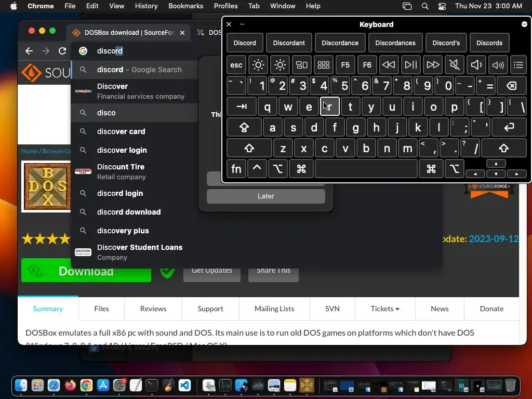Open Visual Studio Code from the Dock
Viewport: 532px width, 399px height.
coord(184,385)
